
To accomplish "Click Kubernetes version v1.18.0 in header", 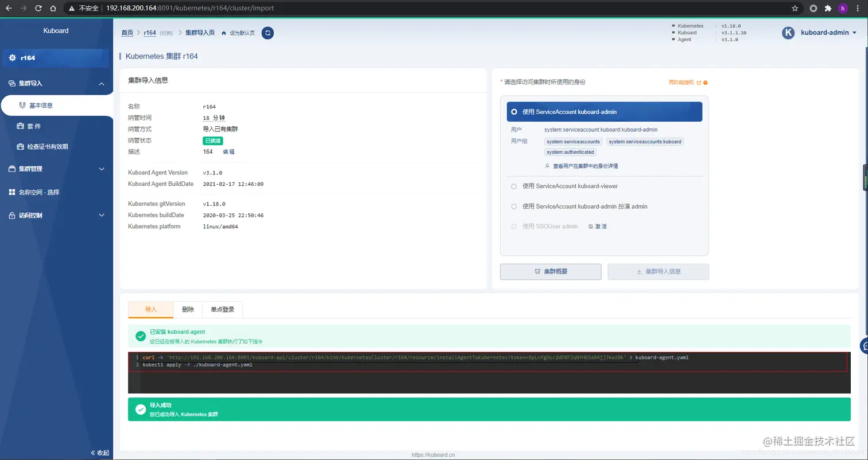I will pos(731,26).
